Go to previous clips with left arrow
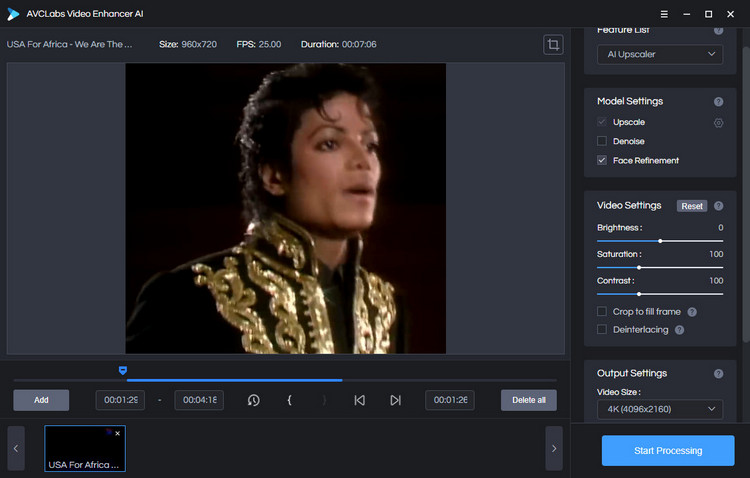750x478 pixels. pyautogui.click(x=16, y=448)
